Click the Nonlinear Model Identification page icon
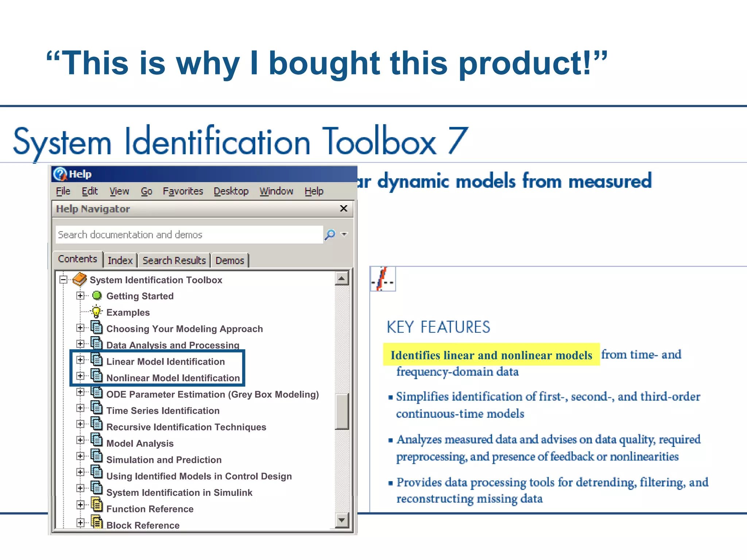 click(96, 376)
